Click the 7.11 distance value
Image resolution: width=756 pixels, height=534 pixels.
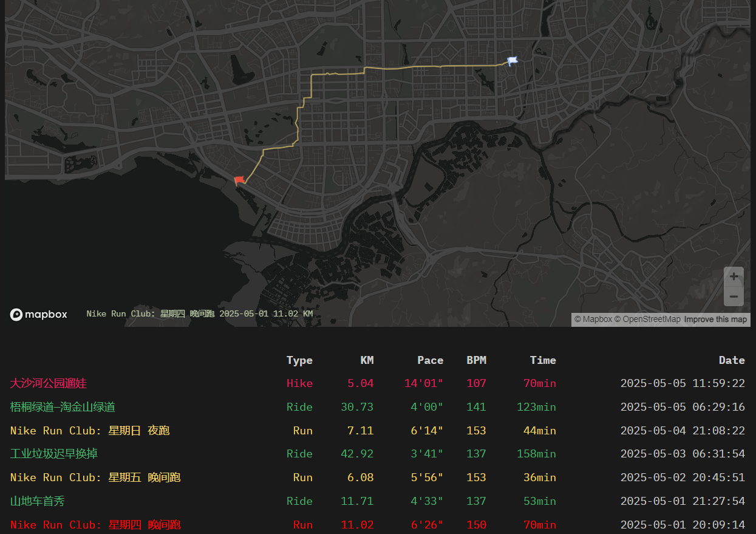point(360,431)
